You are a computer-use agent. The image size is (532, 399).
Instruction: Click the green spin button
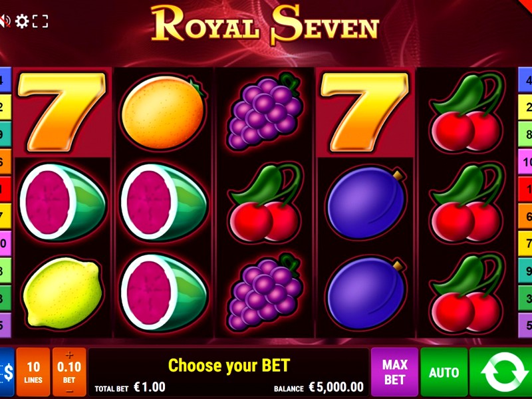(501, 372)
